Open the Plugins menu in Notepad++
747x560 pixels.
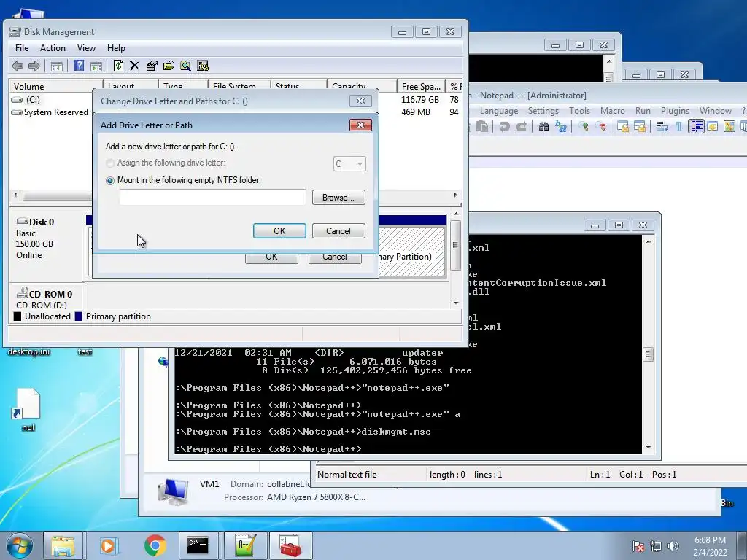[675, 111]
